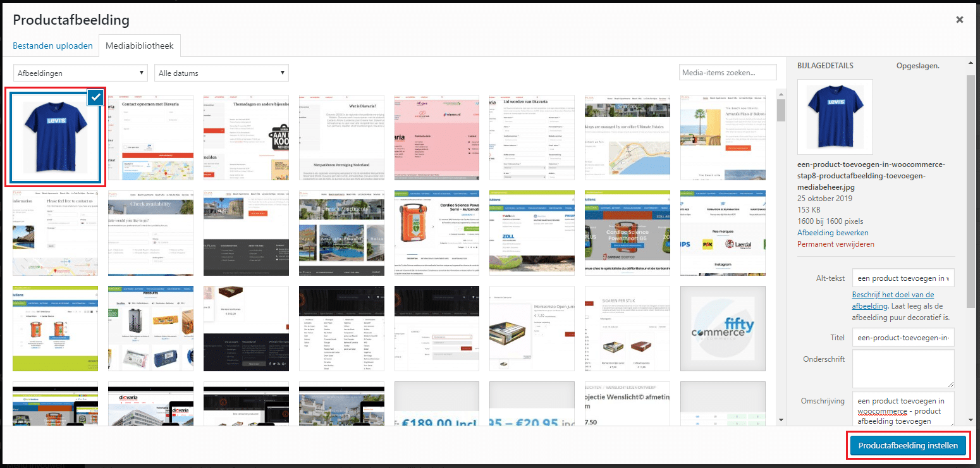
Task: Select the Wenslicht afmeting text thumbnail
Action: coord(627,403)
